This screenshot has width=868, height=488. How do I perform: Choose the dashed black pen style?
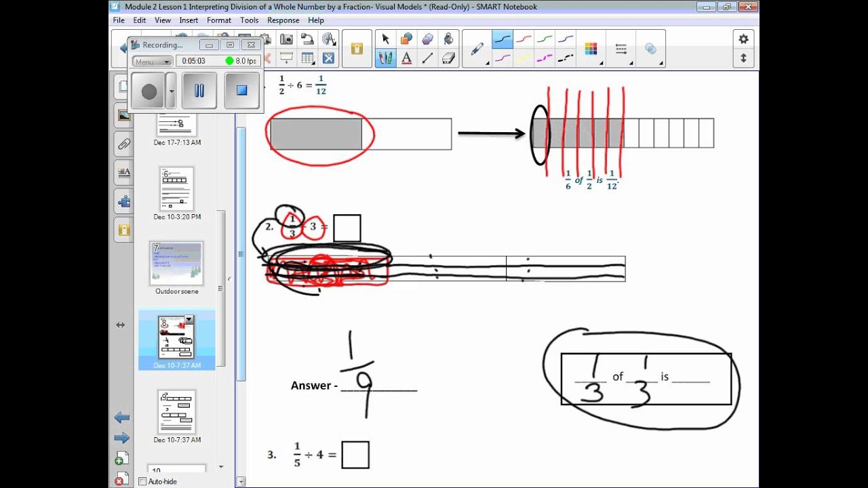point(566,58)
